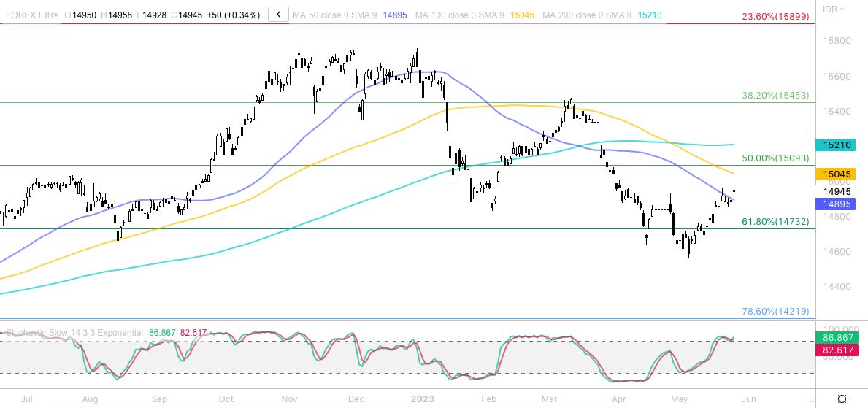868x408 pixels.
Task: Select the FOREX IDR= symbol title
Action: pyautogui.click(x=31, y=15)
